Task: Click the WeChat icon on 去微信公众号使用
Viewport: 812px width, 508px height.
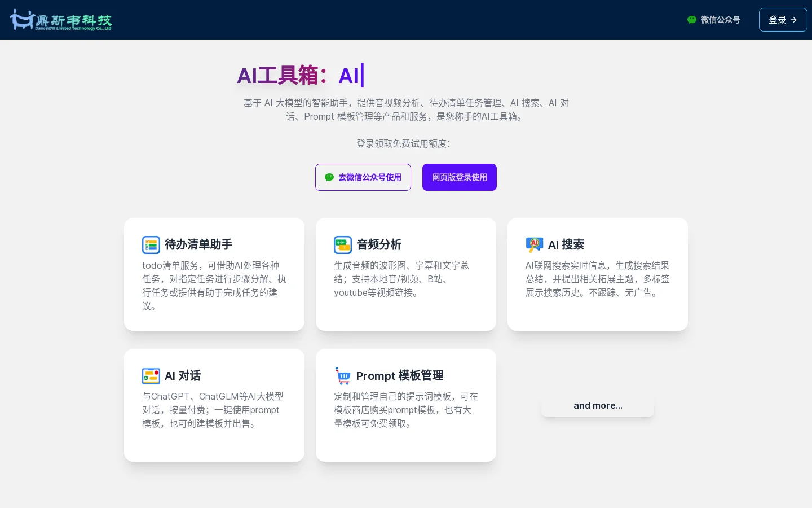Action: tap(329, 177)
